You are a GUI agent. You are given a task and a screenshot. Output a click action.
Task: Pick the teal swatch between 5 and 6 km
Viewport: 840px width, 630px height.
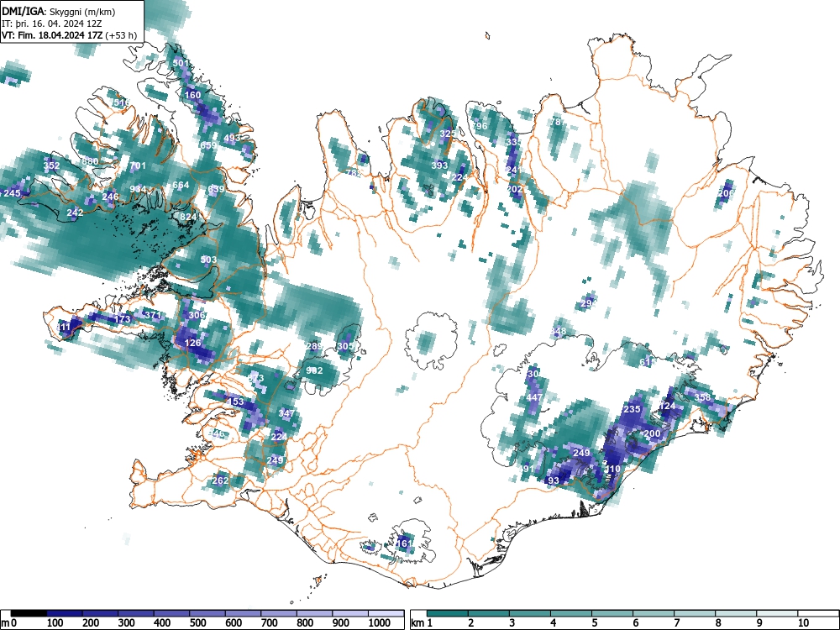[612, 613]
